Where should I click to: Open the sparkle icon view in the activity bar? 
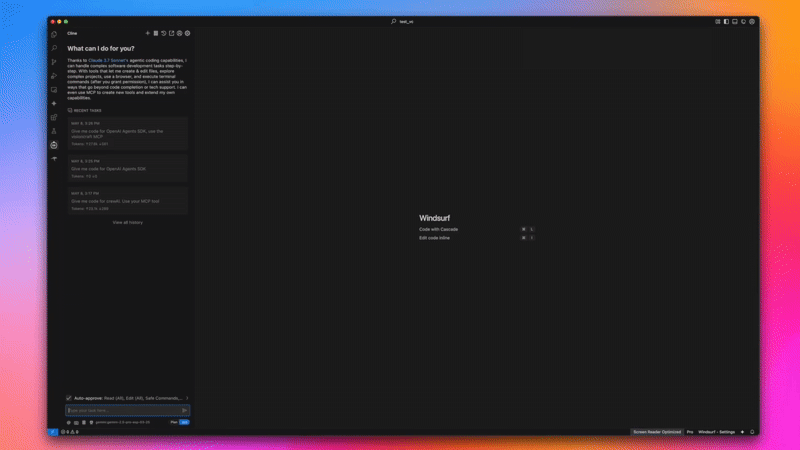point(54,104)
